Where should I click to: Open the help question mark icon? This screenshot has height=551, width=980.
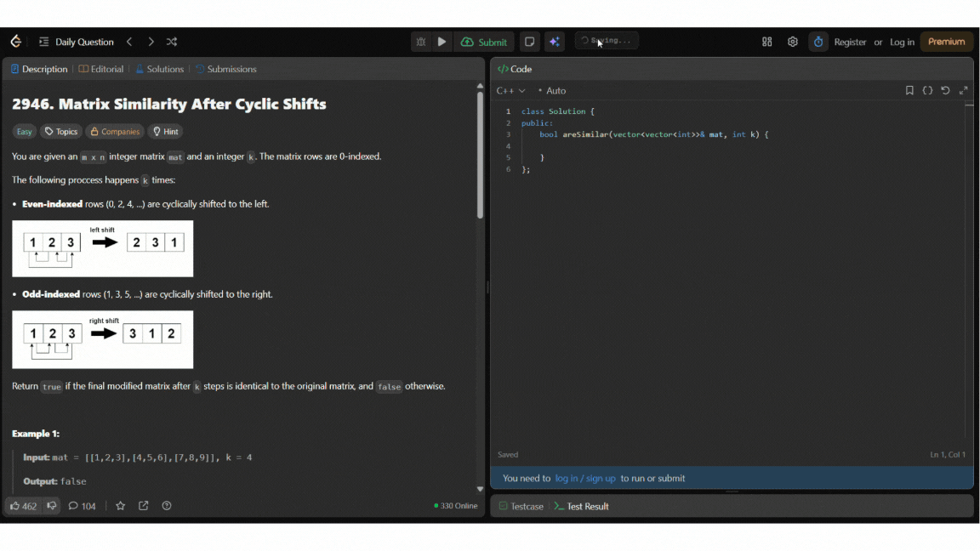pos(166,506)
